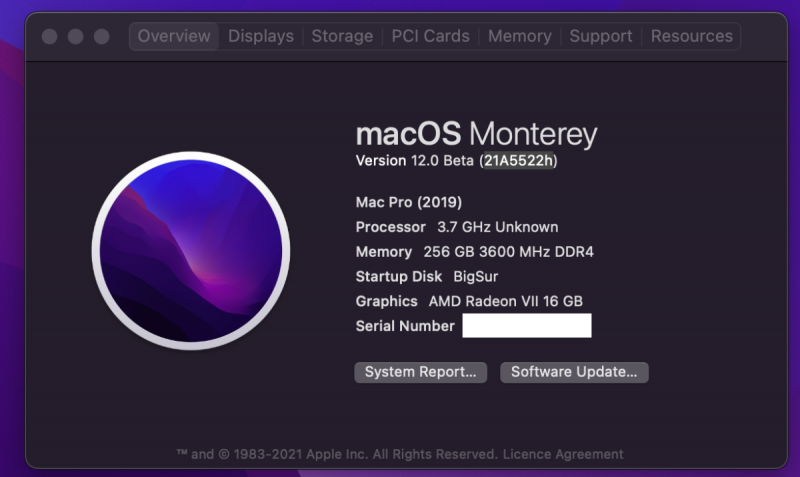
Task: Click the build number 21A5522h
Action: [x=518, y=161]
